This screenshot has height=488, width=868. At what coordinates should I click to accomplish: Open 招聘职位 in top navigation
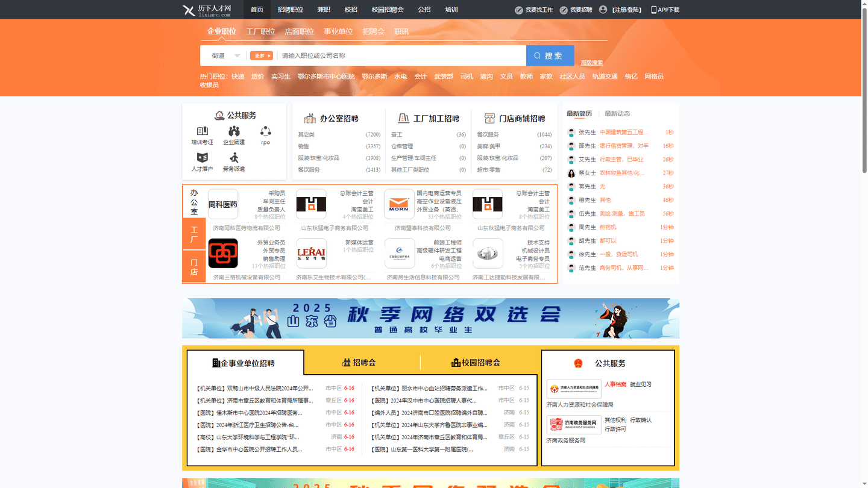pos(291,10)
